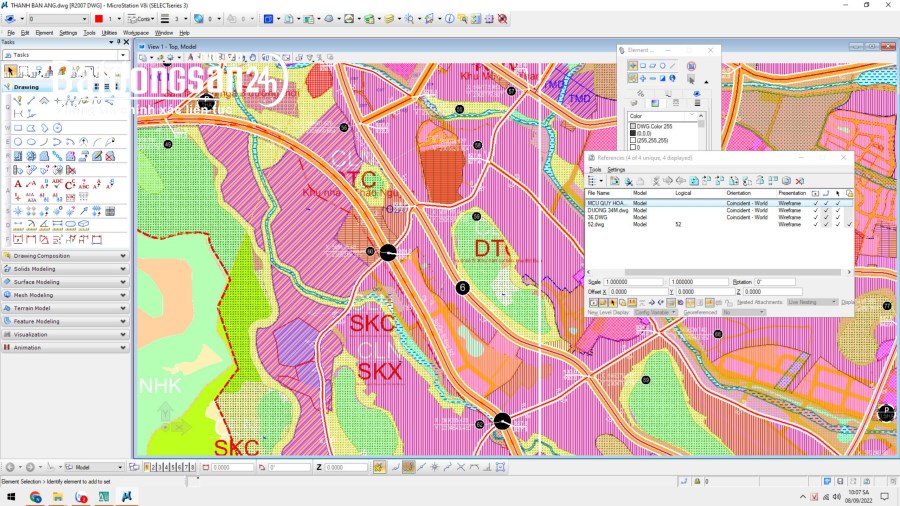Select the Place Fence tool in Tasks
This screenshot has width=900, height=506.
tap(24, 71)
